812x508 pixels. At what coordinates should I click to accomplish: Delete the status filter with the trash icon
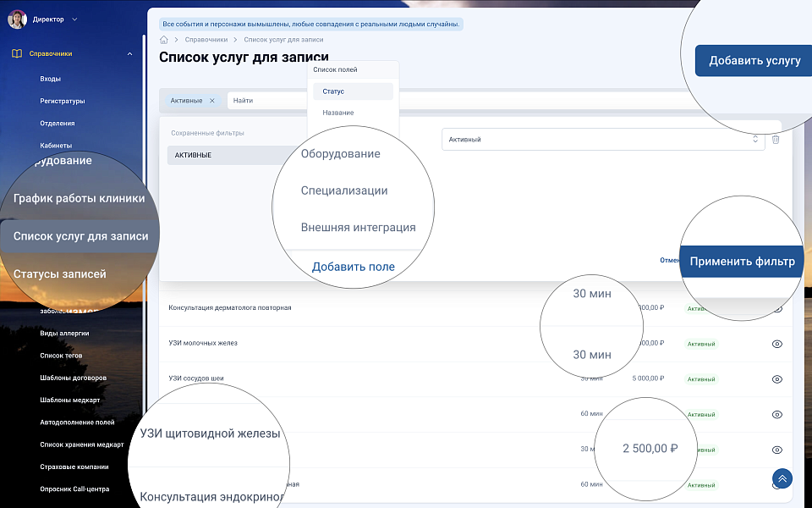click(x=776, y=140)
